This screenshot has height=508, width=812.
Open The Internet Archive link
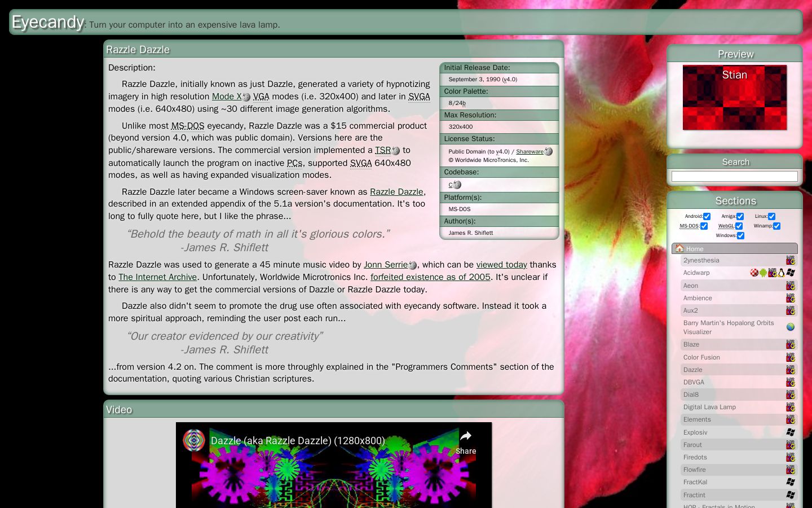158,277
